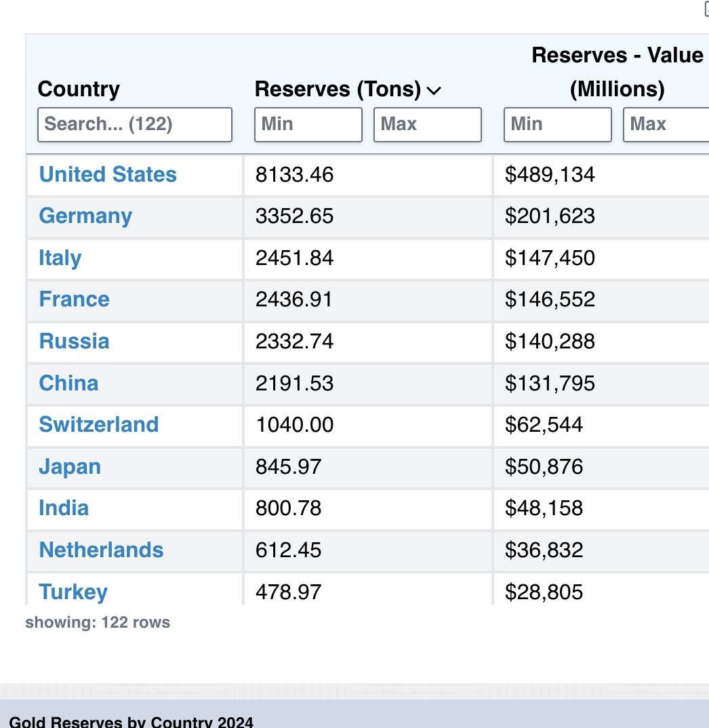Click the Reserves Value Max filter field
This screenshot has width=709, height=728.
[666, 125]
